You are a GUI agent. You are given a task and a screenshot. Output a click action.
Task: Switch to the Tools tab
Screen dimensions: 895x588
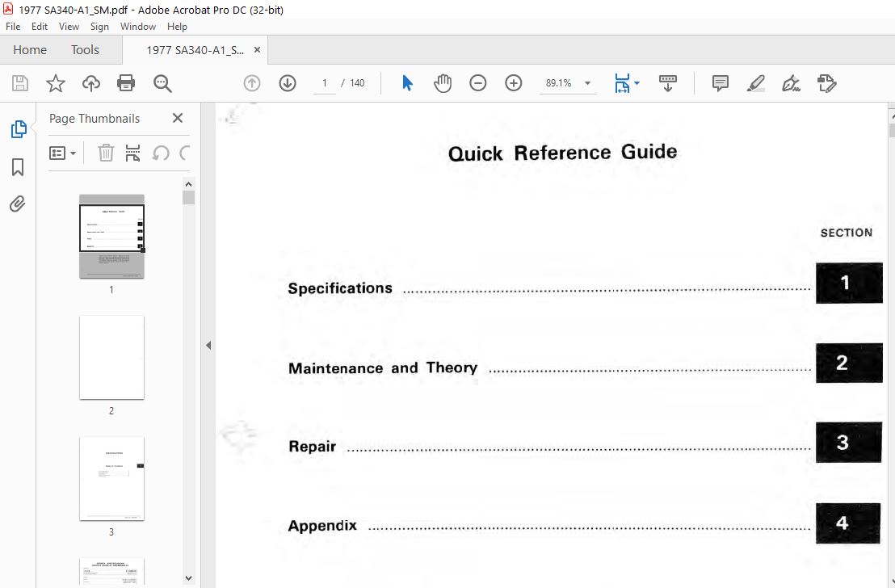[x=85, y=49]
